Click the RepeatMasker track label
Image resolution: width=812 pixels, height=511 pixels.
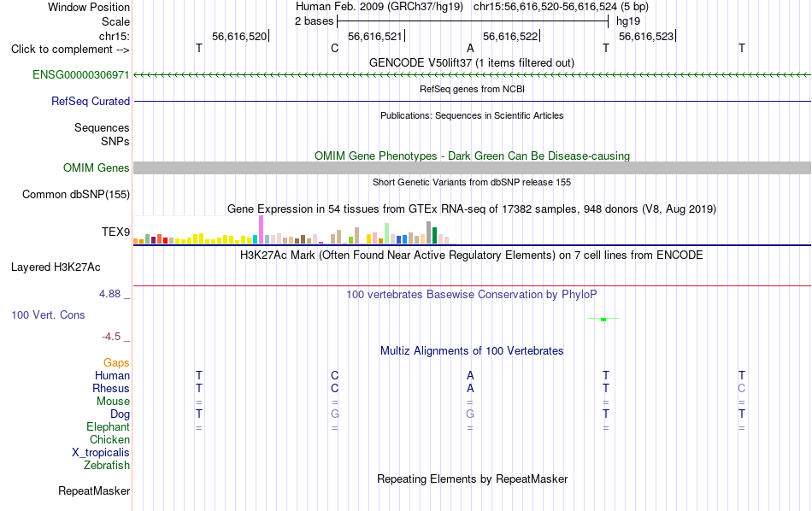click(94, 490)
